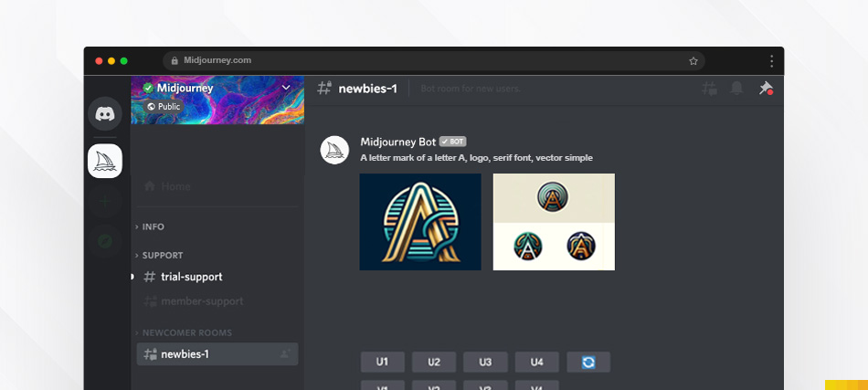Screen dimensions: 868x390
Task: Open pinned messages pin icon
Action: pos(766,88)
